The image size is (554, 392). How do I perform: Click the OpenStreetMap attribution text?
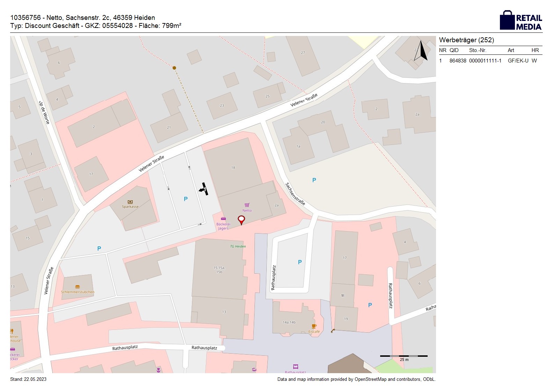pos(356,379)
